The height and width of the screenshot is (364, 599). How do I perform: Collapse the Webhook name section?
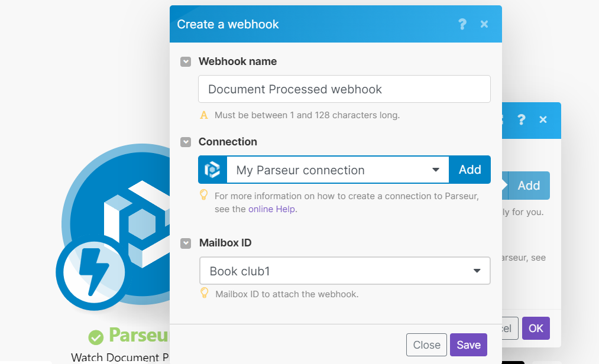(x=186, y=61)
